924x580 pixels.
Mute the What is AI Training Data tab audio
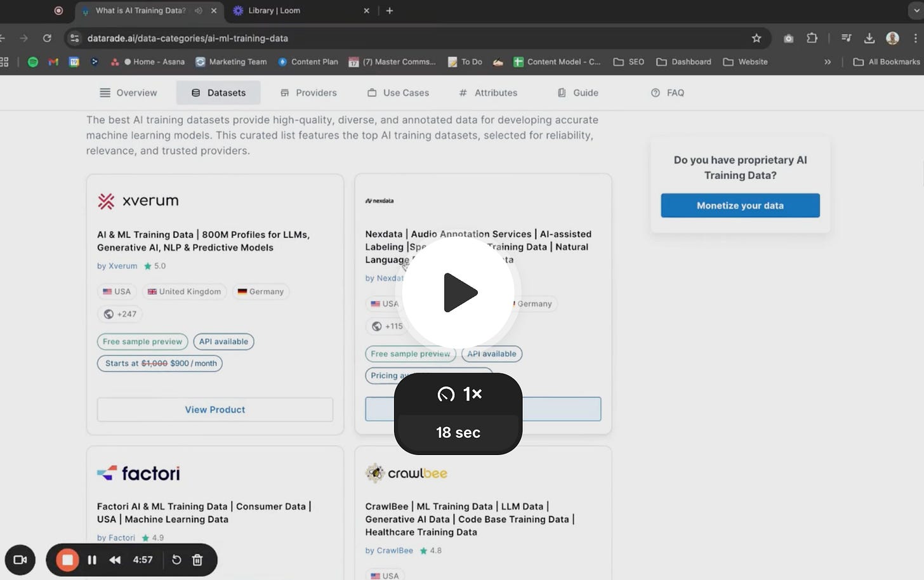pyautogui.click(x=199, y=10)
